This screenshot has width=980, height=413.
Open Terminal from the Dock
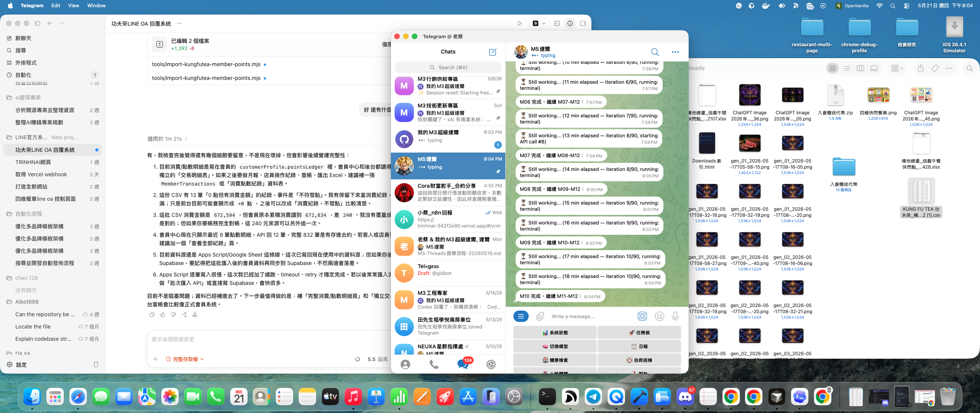click(x=547, y=397)
